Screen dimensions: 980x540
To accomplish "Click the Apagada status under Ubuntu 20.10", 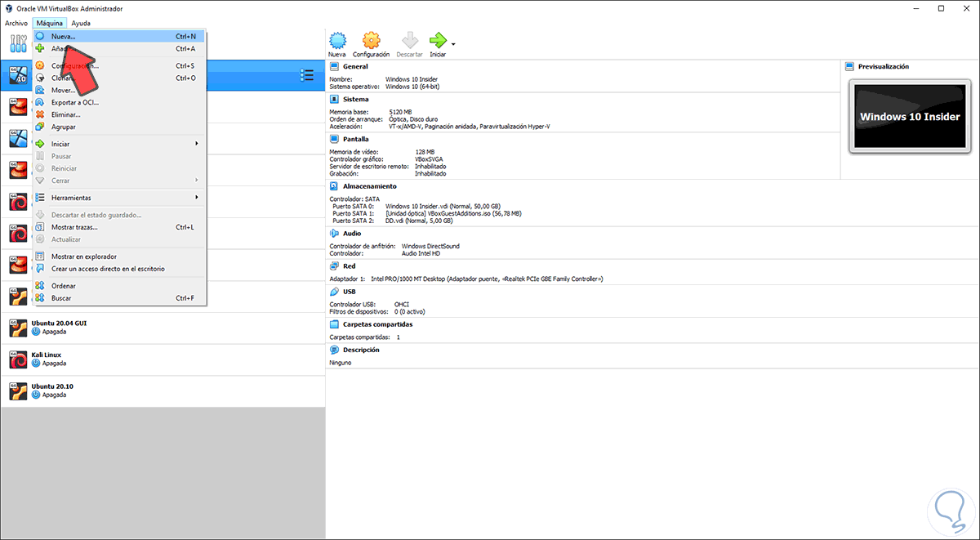I will coord(53,394).
